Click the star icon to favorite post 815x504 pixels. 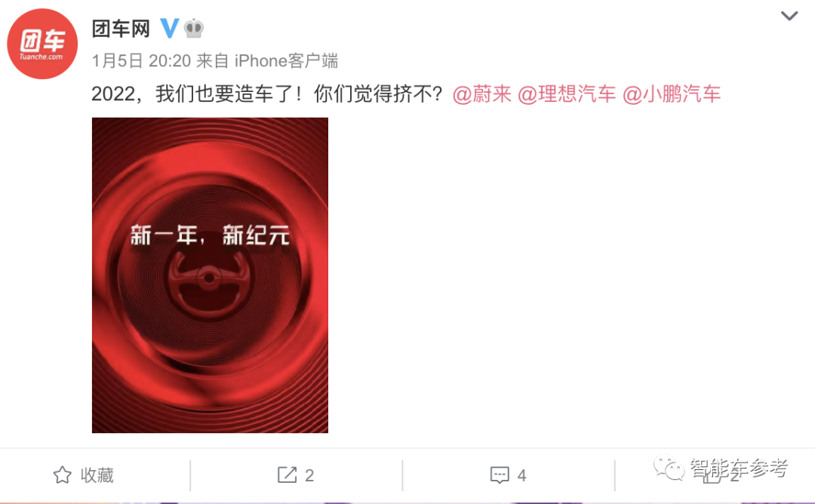63,475
